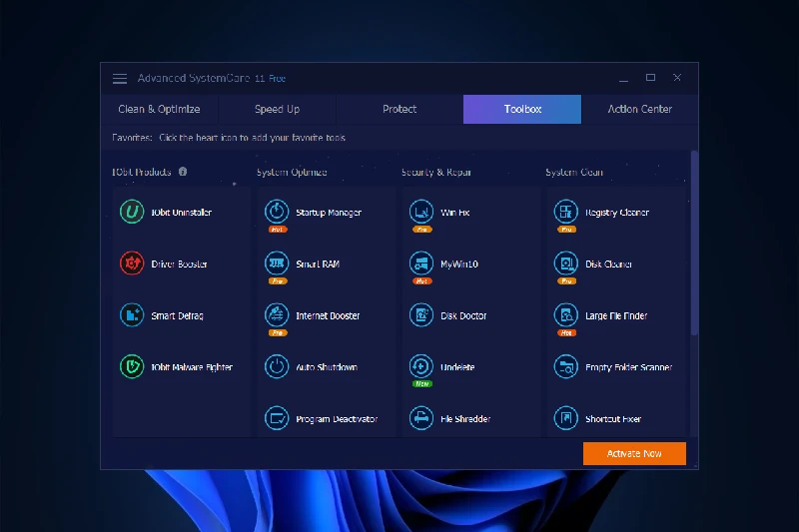Click the Startup Manager label
Image resolution: width=799 pixels, height=532 pixels.
(329, 213)
